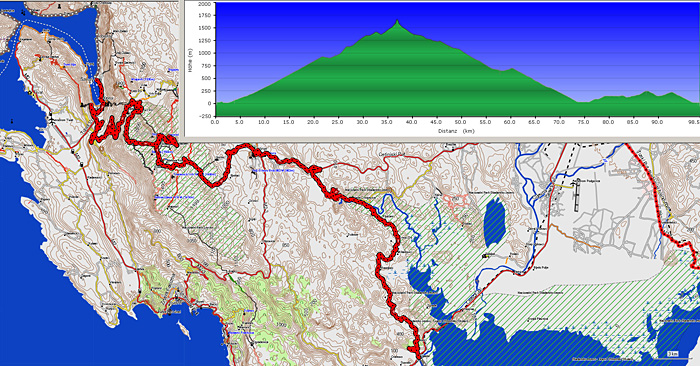Select the 'Distanz (km)' axis title
Viewport: 700px width, 366px height.
[x=456, y=131]
